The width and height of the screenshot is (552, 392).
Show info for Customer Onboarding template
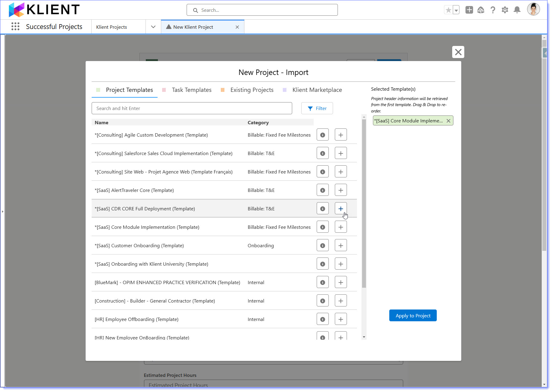coord(322,245)
